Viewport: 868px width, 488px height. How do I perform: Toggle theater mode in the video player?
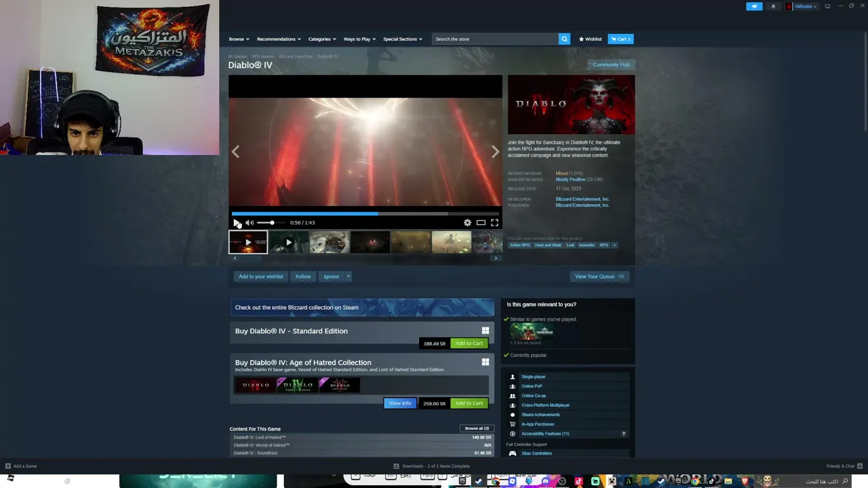(x=481, y=222)
